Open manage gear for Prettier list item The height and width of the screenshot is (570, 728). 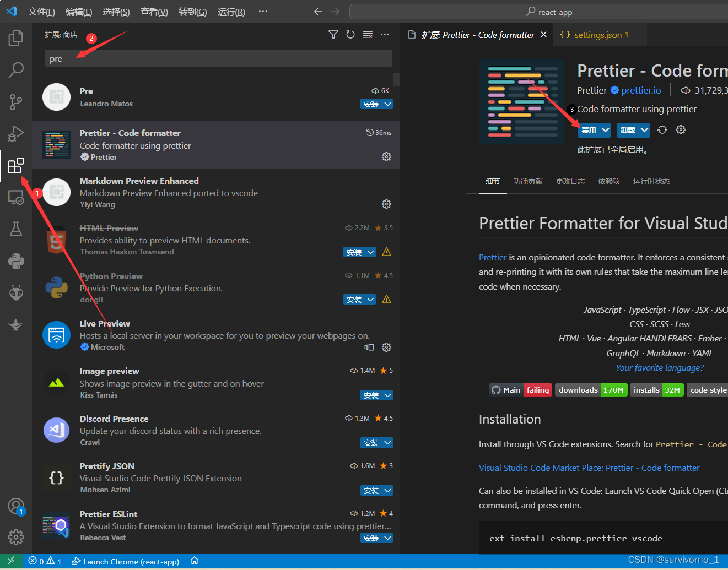386,157
